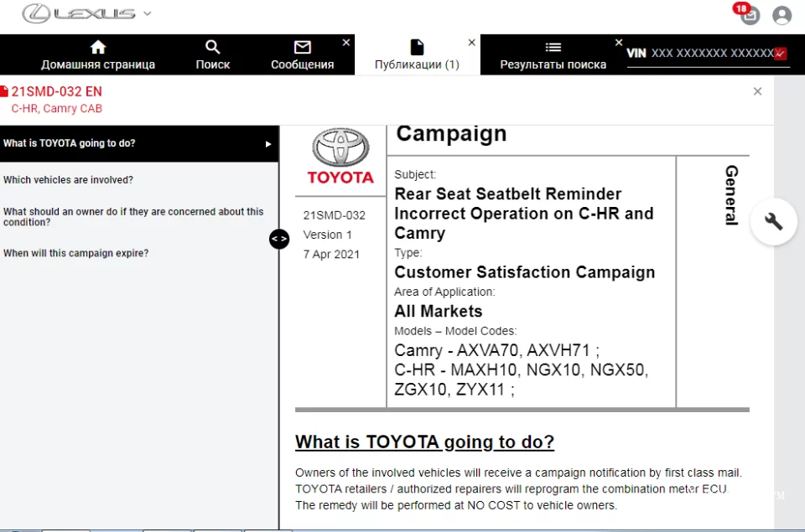Open the Поиск tab
The width and height of the screenshot is (805, 532).
212,55
